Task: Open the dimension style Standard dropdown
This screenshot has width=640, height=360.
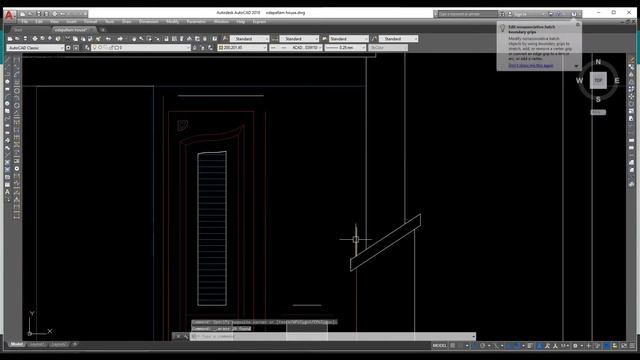Action: click(x=299, y=39)
